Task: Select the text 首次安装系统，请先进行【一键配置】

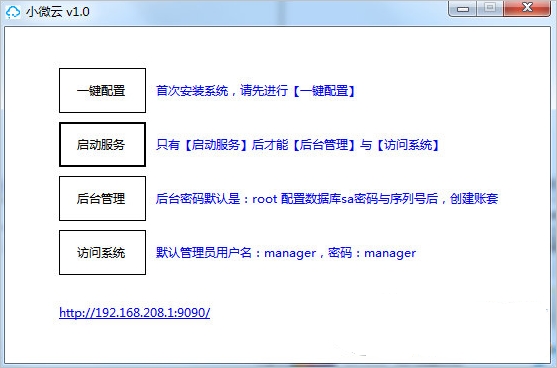Action: click(x=256, y=91)
